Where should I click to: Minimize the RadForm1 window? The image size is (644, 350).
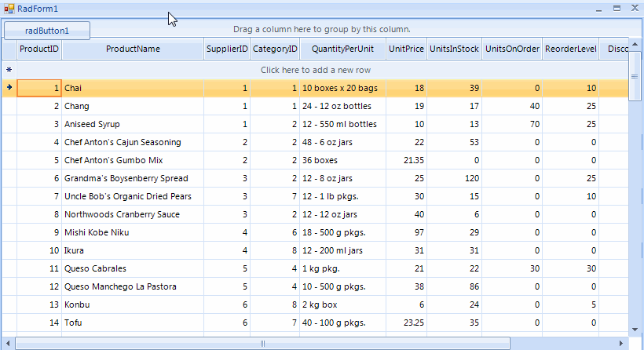tap(598, 8)
